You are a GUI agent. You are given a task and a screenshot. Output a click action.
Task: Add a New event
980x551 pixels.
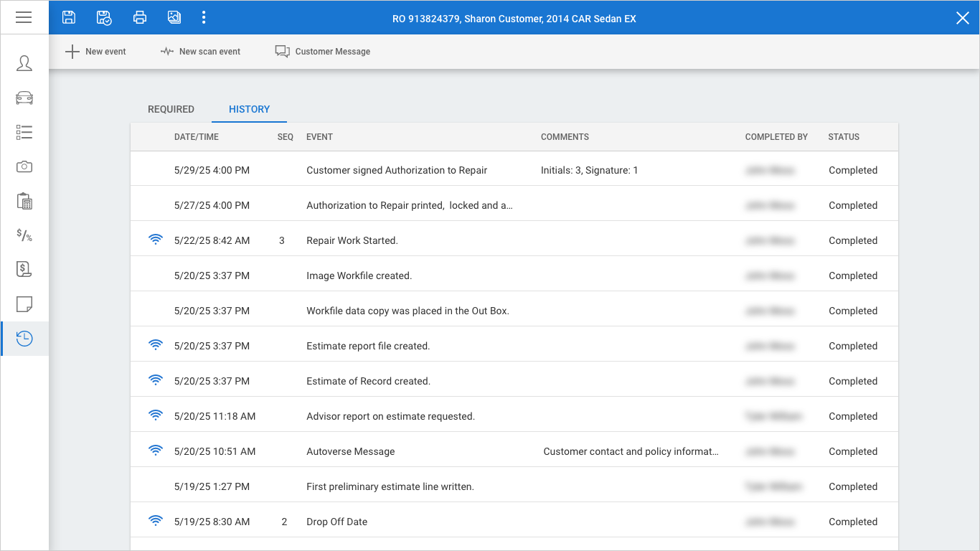[x=95, y=52]
